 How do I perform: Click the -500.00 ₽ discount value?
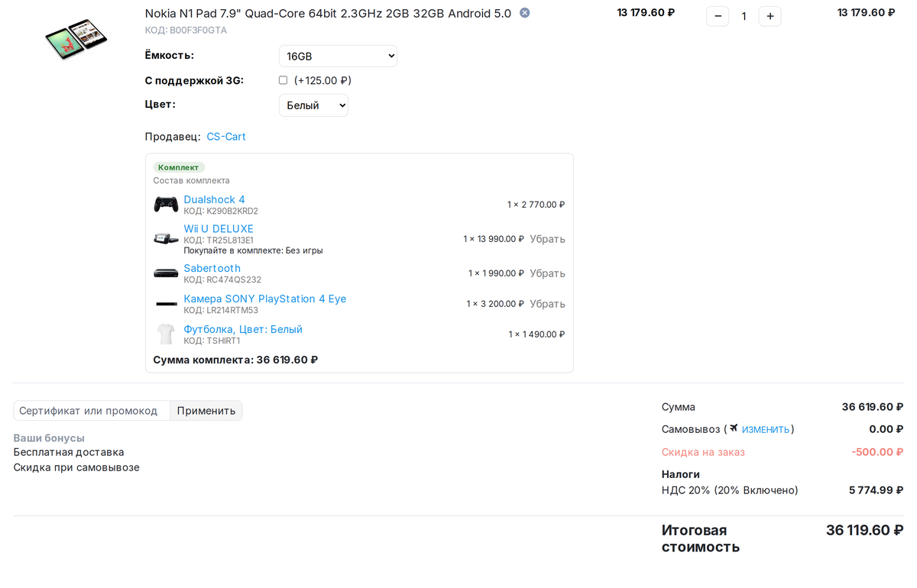[x=877, y=452]
